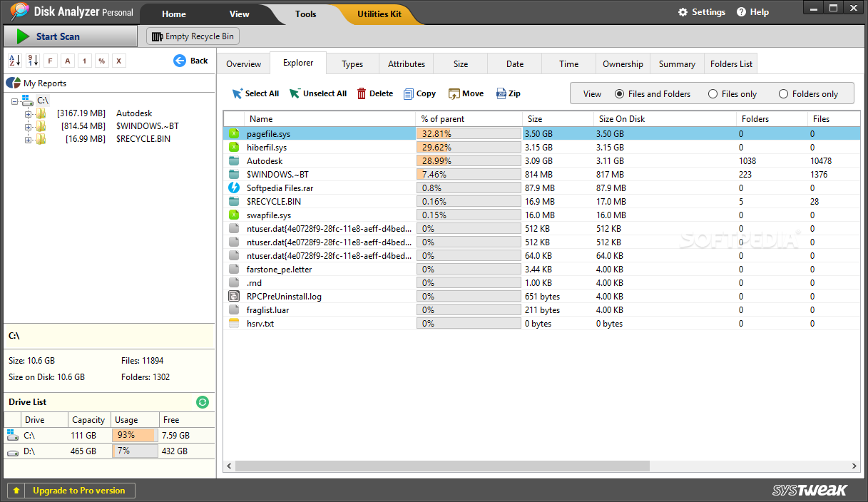The height and width of the screenshot is (502, 868).
Task: Select the Files only view option
Action: pos(713,94)
